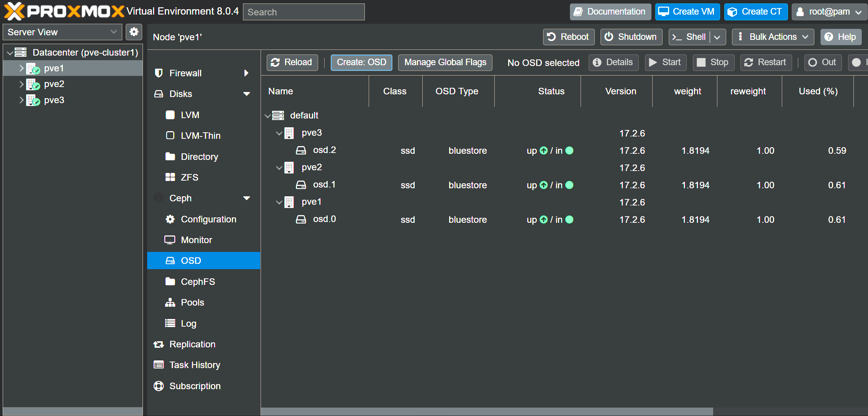This screenshot has height=416, width=868.
Task: Collapse the pve3 host in OSD tree
Action: click(279, 133)
